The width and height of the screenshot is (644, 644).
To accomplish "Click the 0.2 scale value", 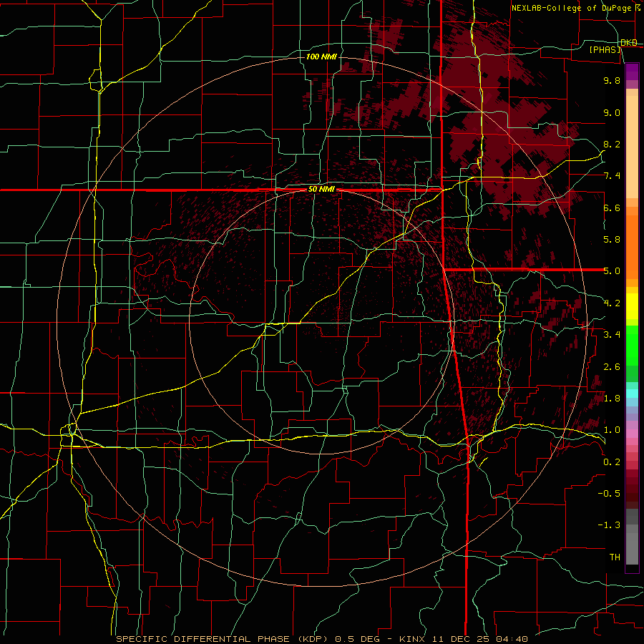I will click(612, 462).
